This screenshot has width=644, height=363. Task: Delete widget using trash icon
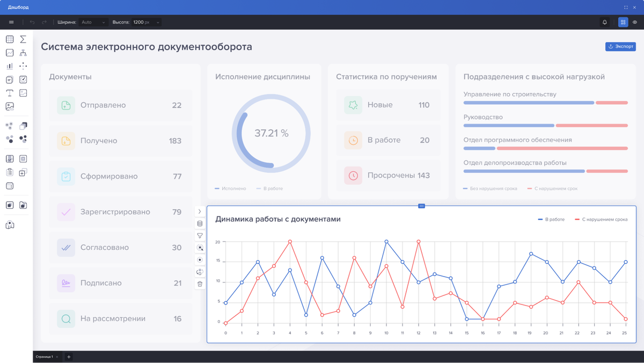click(200, 284)
